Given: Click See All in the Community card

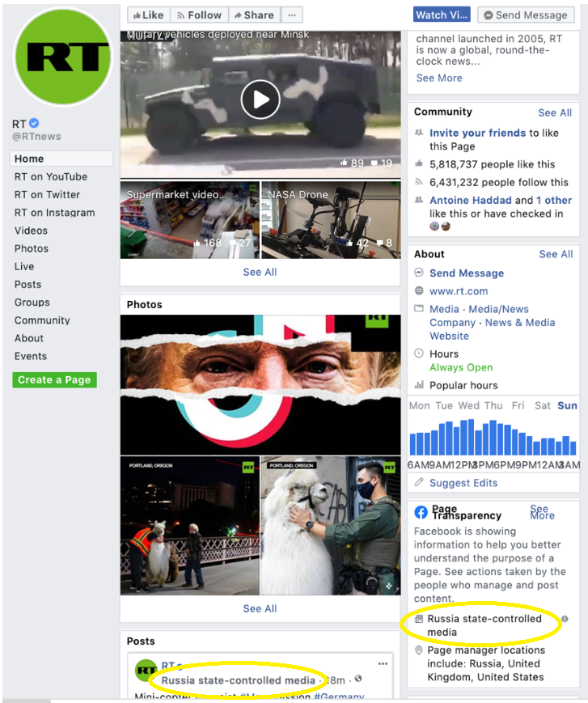Looking at the screenshot, I should coord(555,112).
